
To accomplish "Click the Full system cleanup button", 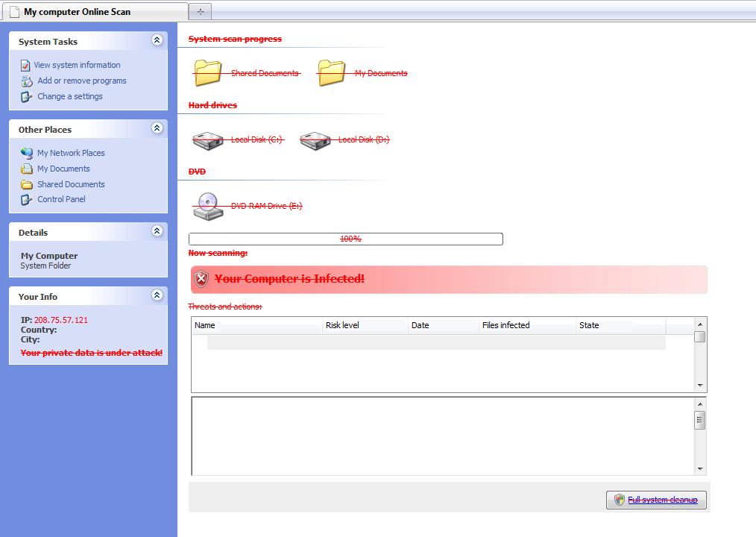I will [x=656, y=500].
